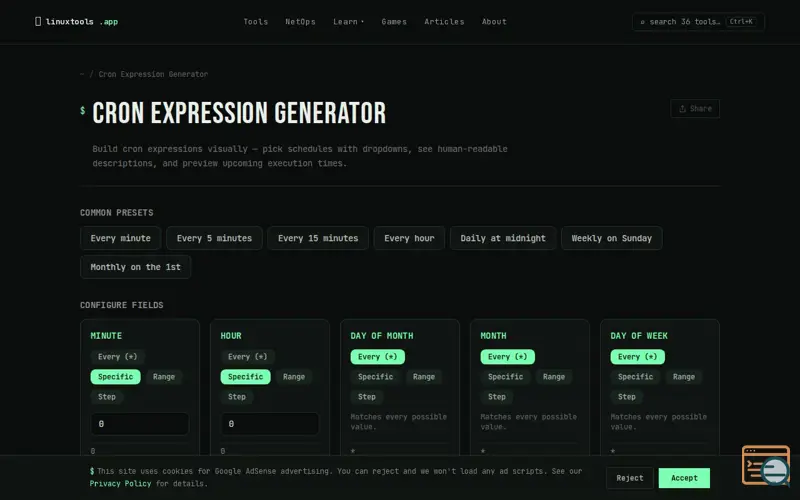
Task: Select Range mode for Day of Week
Action: pos(684,377)
